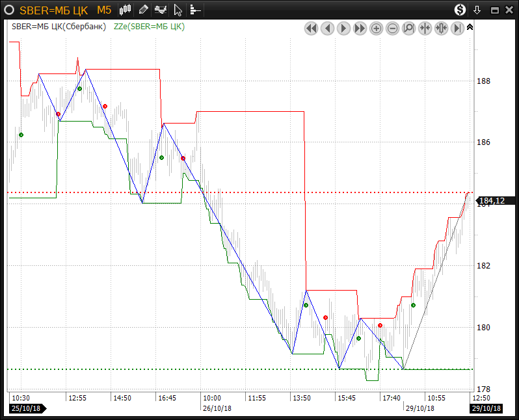Click the magnifier zoom-area button

tap(409, 28)
